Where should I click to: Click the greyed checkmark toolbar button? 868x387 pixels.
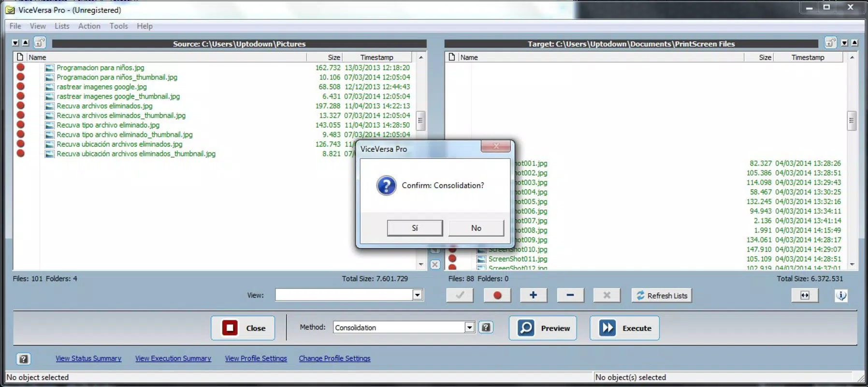(460, 295)
